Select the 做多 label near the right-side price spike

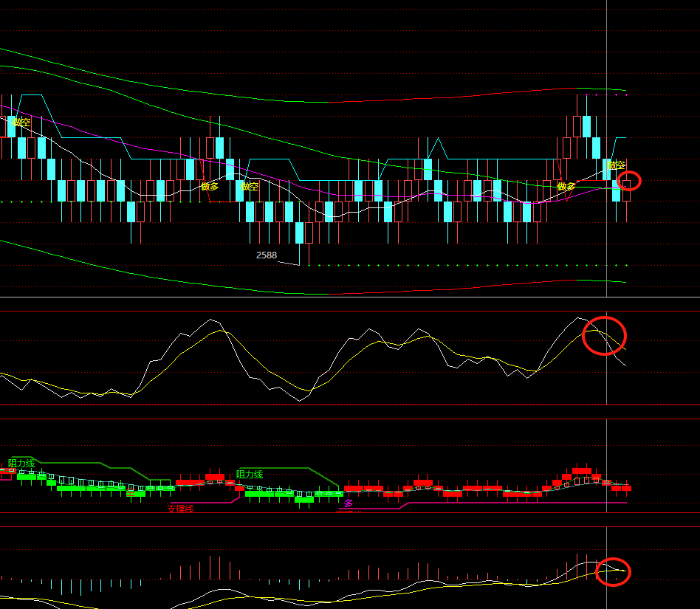(x=566, y=187)
